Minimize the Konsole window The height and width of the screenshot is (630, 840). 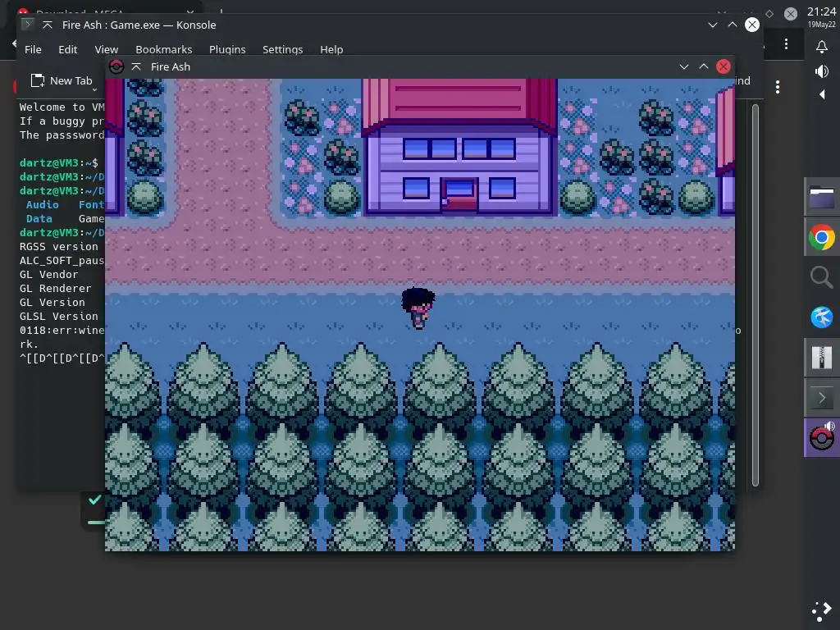pos(713,25)
